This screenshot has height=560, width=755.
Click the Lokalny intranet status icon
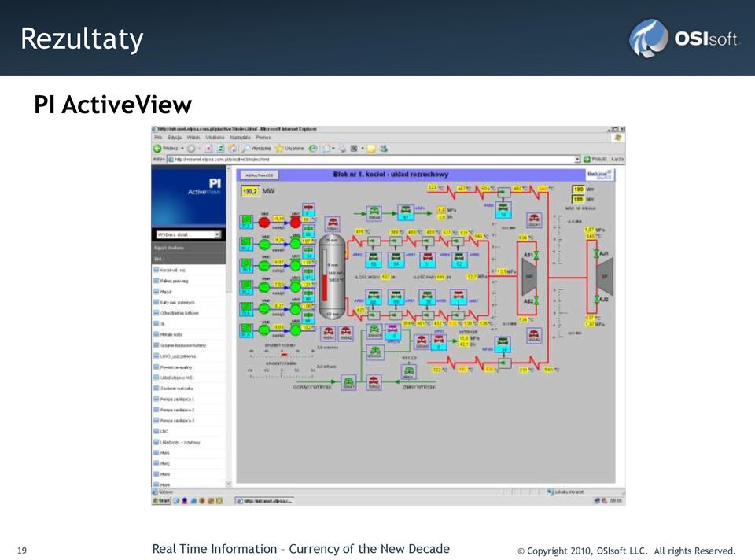point(551,492)
